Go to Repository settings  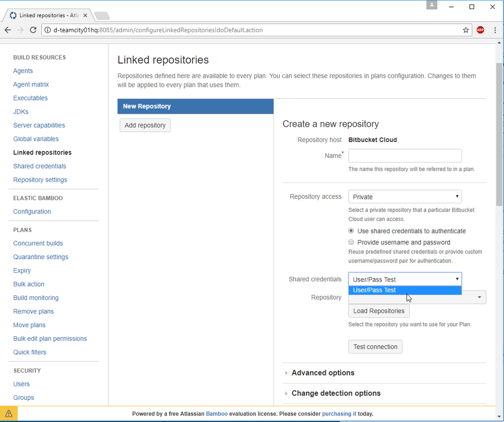pyautogui.click(x=40, y=180)
